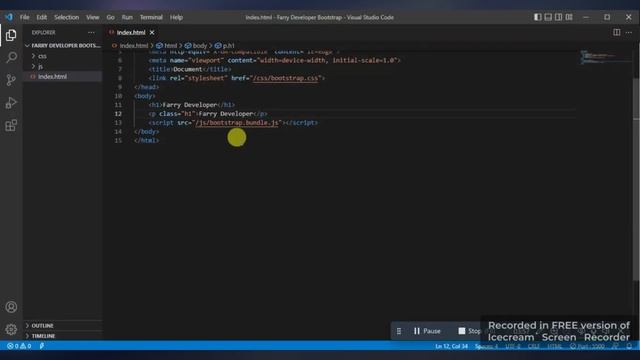The image size is (640, 360).
Task: Open the Explorer view in the activity bar
Action: point(11,36)
